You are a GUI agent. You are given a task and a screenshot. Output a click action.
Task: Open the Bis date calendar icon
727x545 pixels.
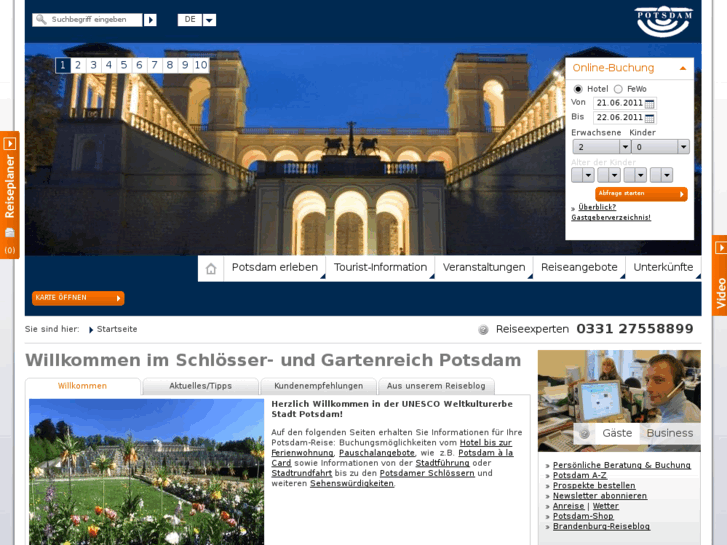pyautogui.click(x=650, y=118)
